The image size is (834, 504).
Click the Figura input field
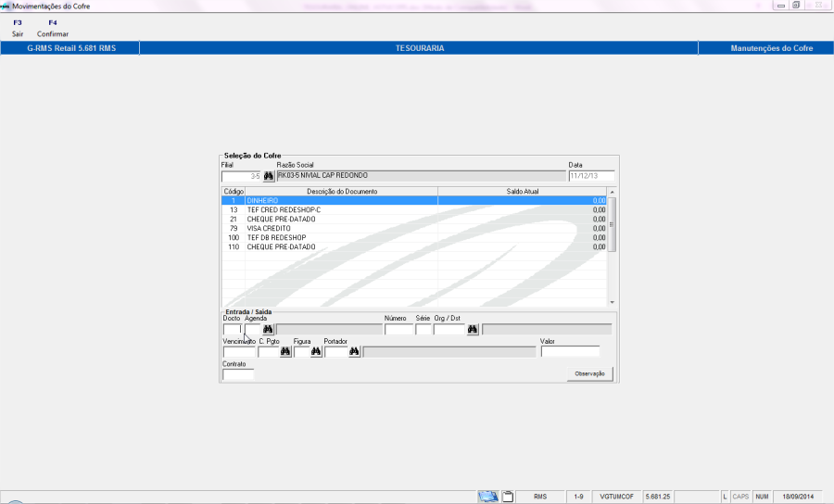point(301,352)
